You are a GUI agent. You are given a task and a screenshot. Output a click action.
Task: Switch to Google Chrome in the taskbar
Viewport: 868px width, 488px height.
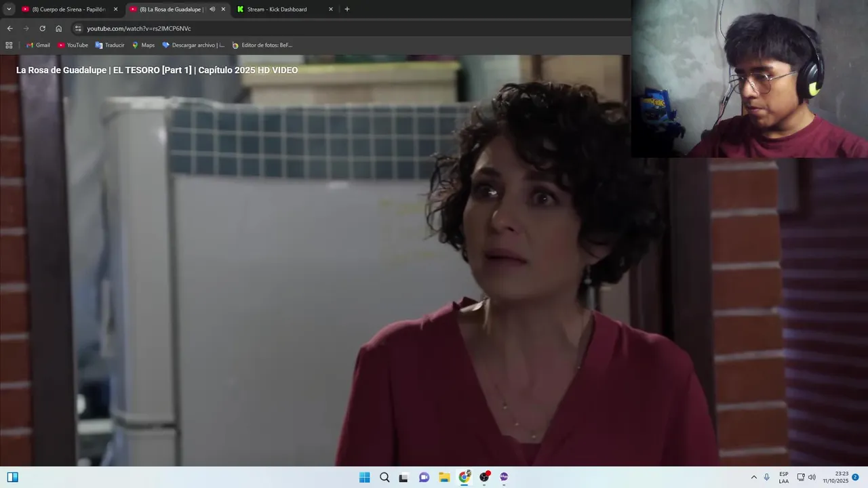465,477
